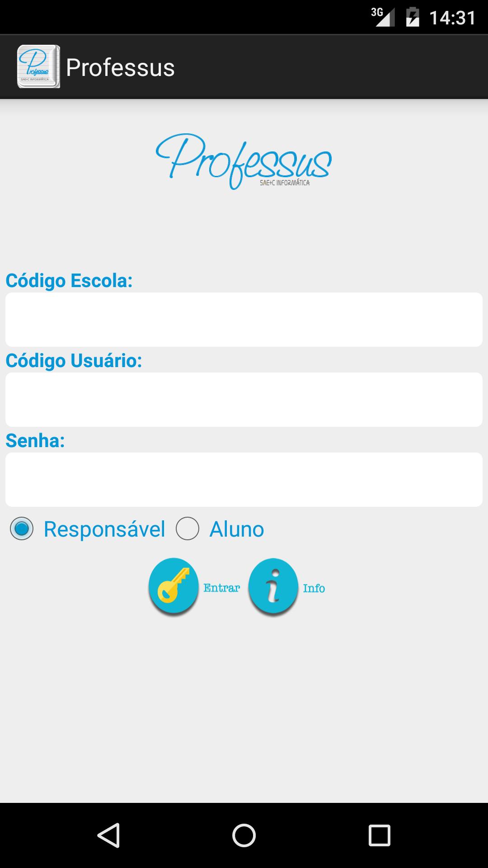Screen dimensions: 488x868
Task: Open the recent apps square button
Action: click(x=380, y=835)
